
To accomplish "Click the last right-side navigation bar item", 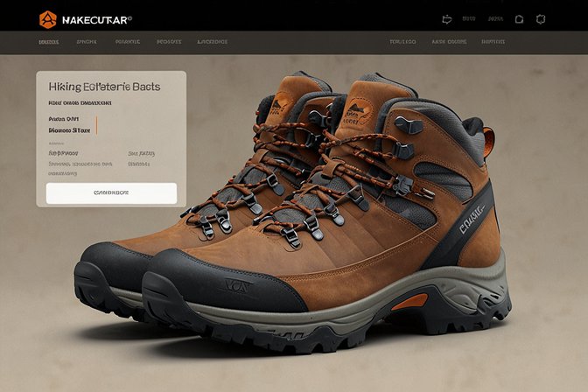I will (493, 41).
